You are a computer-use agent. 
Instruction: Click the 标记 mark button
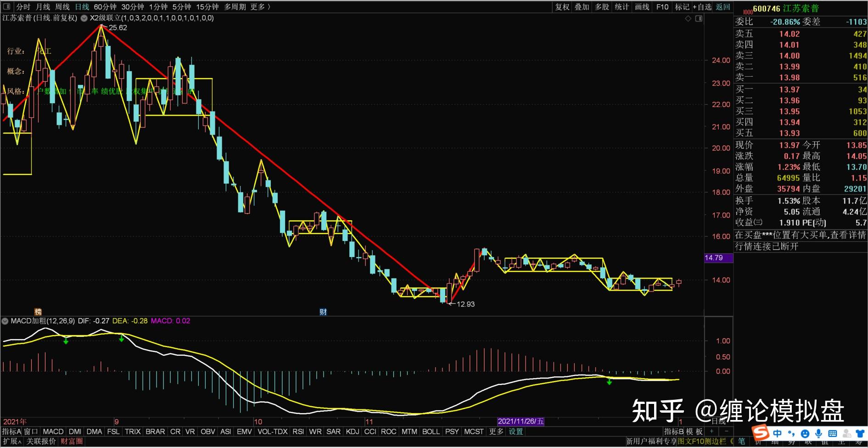click(x=682, y=7)
